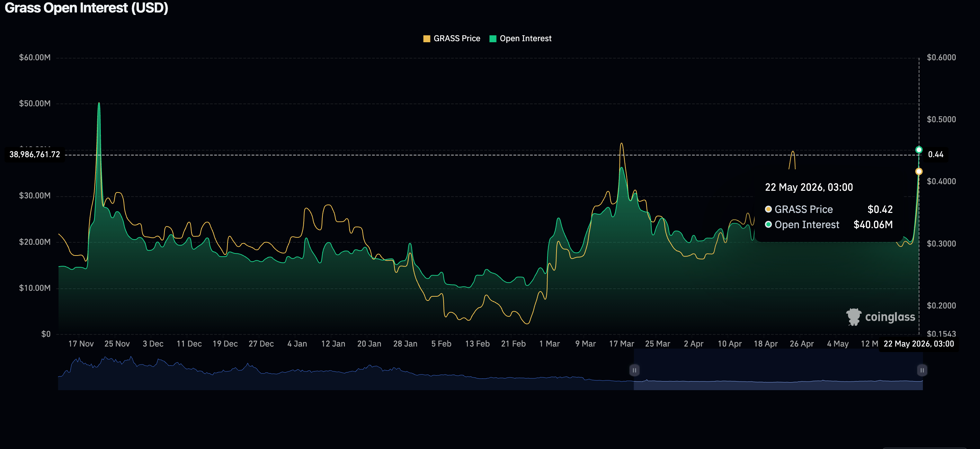Image resolution: width=980 pixels, height=449 pixels.
Task: Click the 38,986,761.72 crosshair value label
Action: click(x=35, y=154)
